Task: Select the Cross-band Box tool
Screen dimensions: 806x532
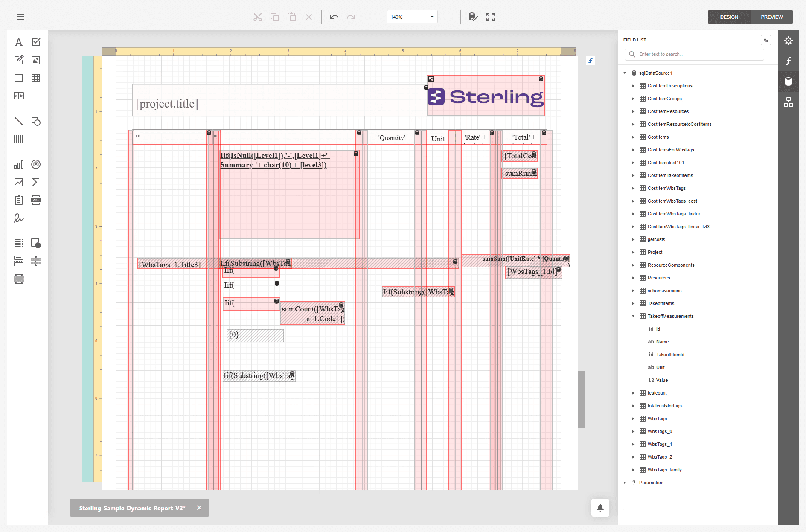Action: (x=19, y=279)
